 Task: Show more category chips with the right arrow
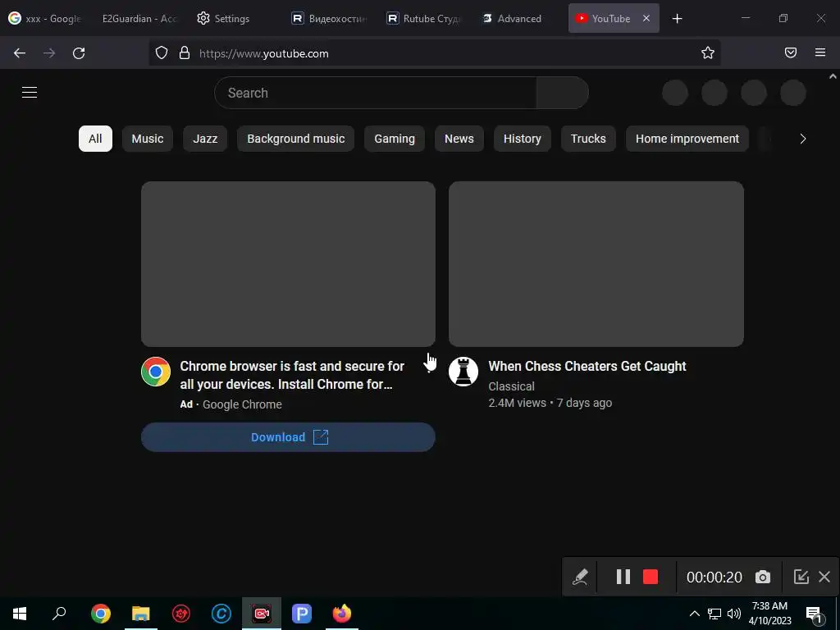(802, 139)
